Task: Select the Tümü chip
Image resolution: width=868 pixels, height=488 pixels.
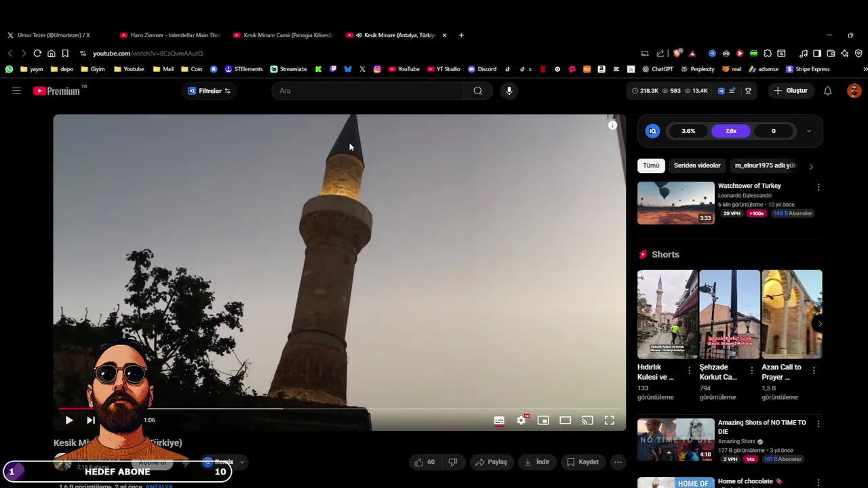Action: [x=651, y=165]
